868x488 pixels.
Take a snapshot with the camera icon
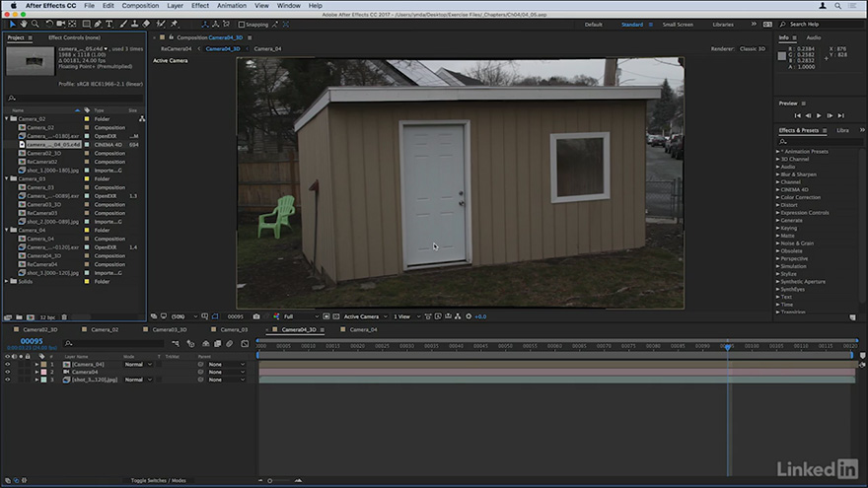click(x=256, y=316)
